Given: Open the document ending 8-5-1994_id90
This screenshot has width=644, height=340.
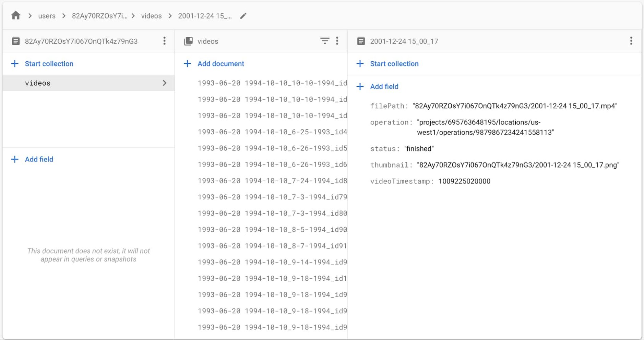Looking at the screenshot, I should [272, 230].
